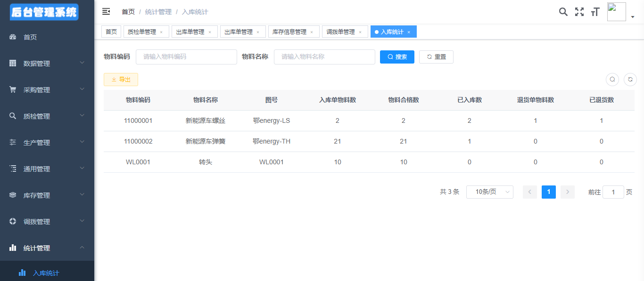Click the round refresh table icon
The image size is (644, 281).
click(x=630, y=80)
